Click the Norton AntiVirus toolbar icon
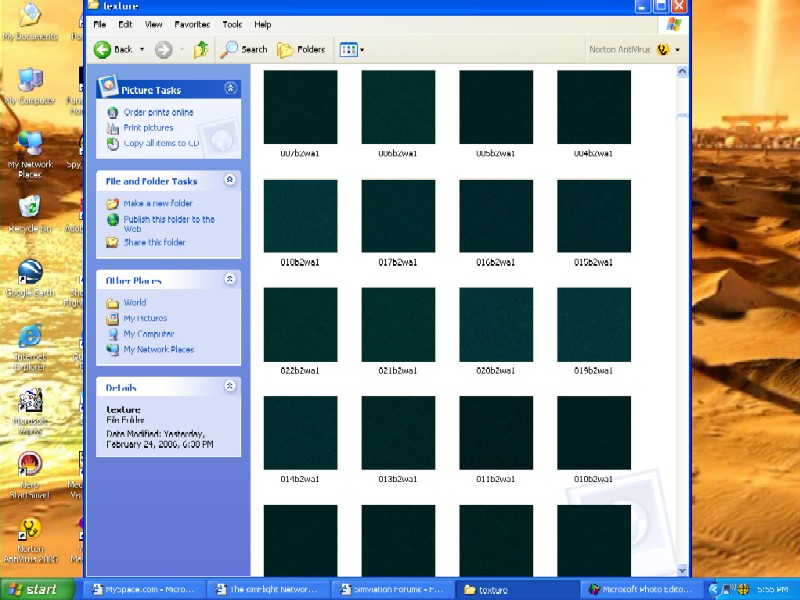The image size is (800, 600). 663,49
